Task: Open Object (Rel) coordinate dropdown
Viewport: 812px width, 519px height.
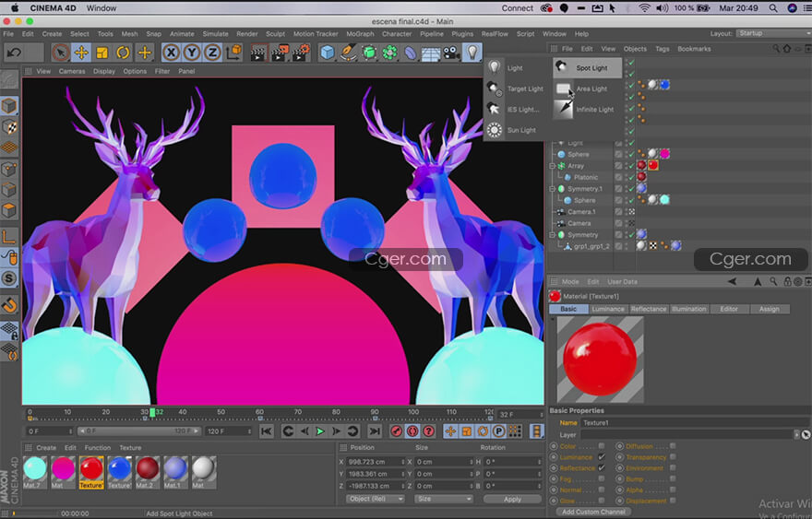Action: click(x=375, y=499)
